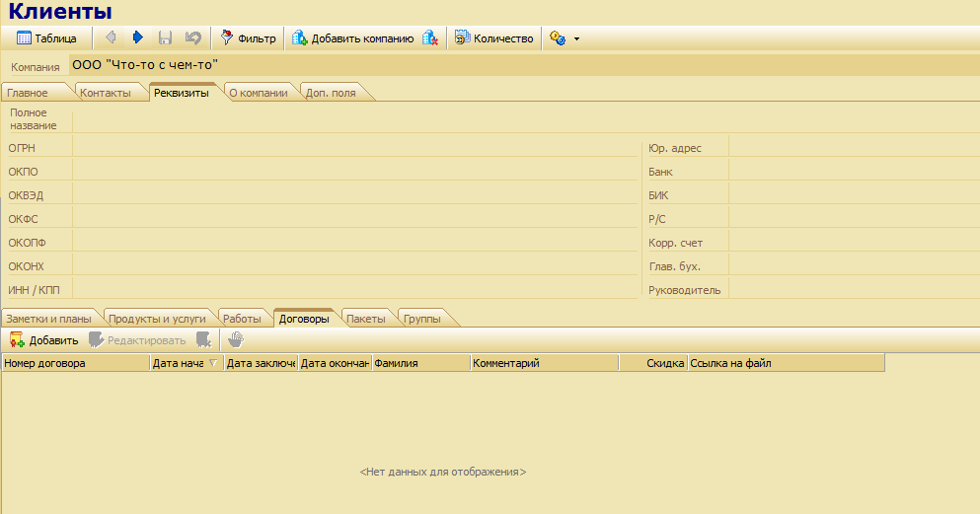Click the ОКПО input field

(x=355, y=172)
